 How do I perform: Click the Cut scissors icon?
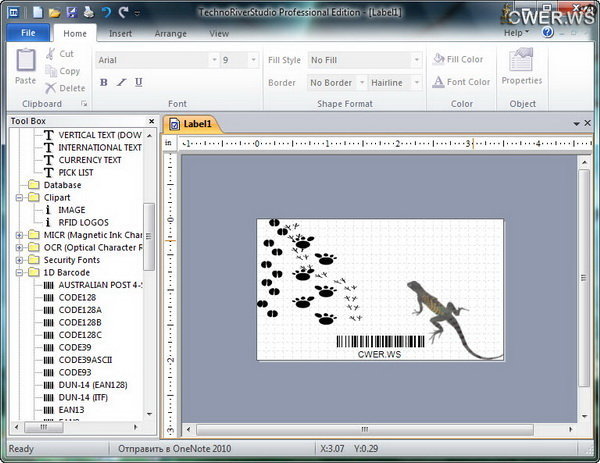pos(50,54)
